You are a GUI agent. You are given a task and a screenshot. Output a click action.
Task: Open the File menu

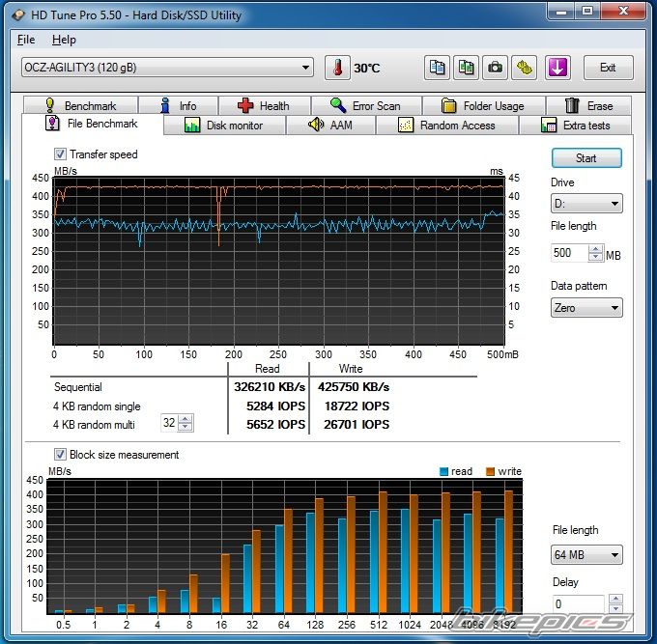click(x=26, y=40)
